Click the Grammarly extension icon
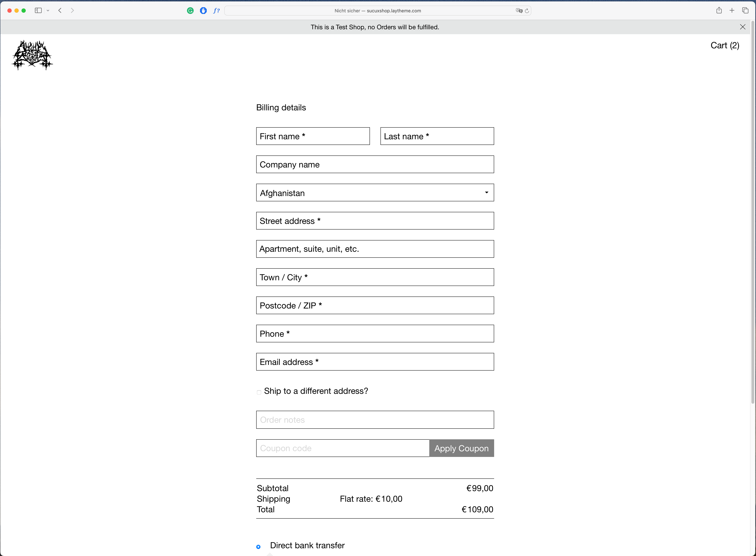The width and height of the screenshot is (756, 556). (x=190, y=11)
